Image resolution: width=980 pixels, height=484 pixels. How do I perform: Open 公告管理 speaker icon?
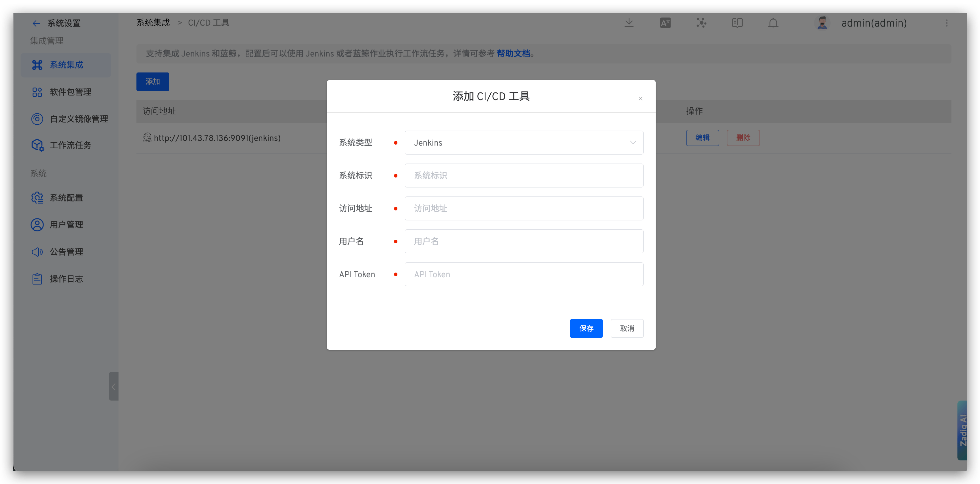pos(37,252)
